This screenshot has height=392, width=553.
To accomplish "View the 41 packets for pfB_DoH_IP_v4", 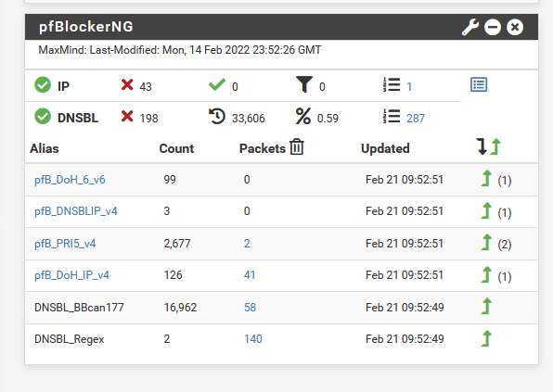I will pyautogui.click(x=250, y=275).
